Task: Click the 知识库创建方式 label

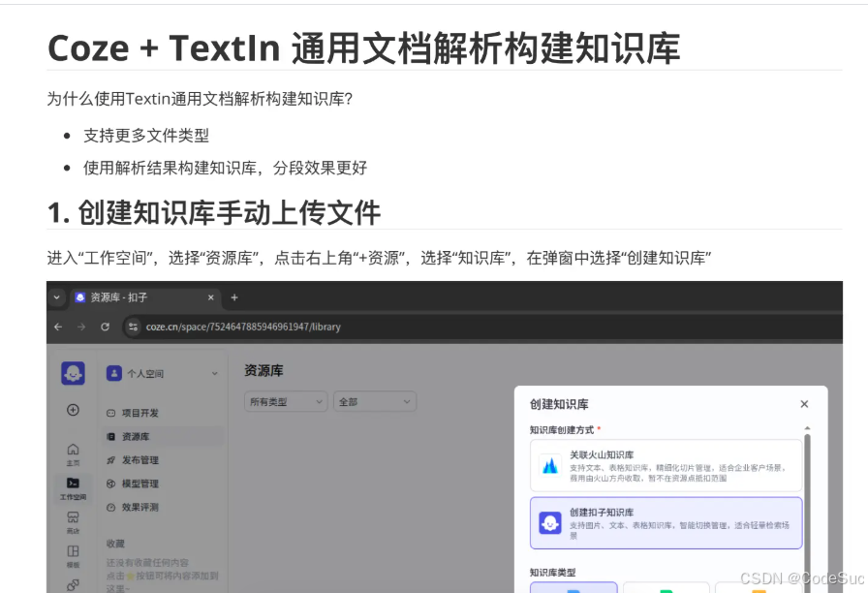Action: [x=562, y=429]
